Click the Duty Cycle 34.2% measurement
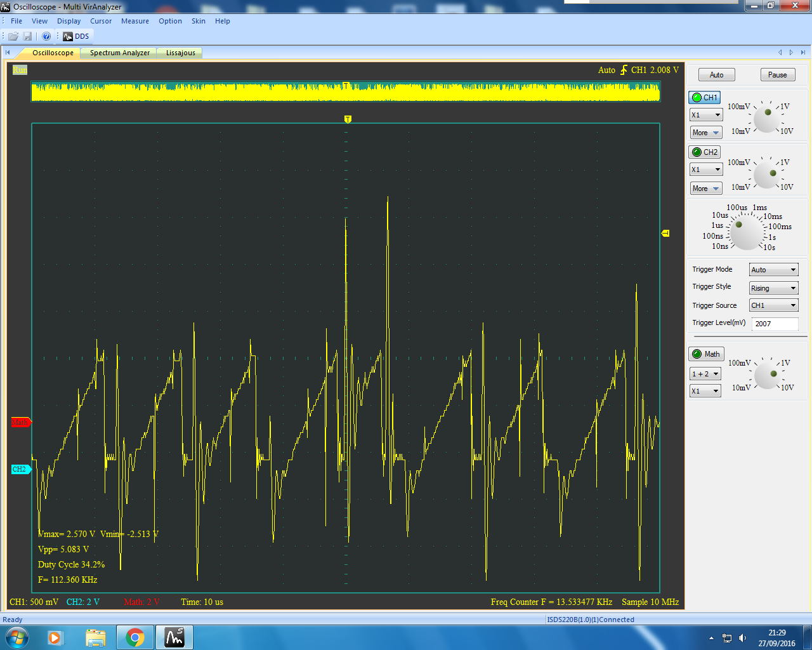This screenshot has width=812, height=650. (71, 564)
